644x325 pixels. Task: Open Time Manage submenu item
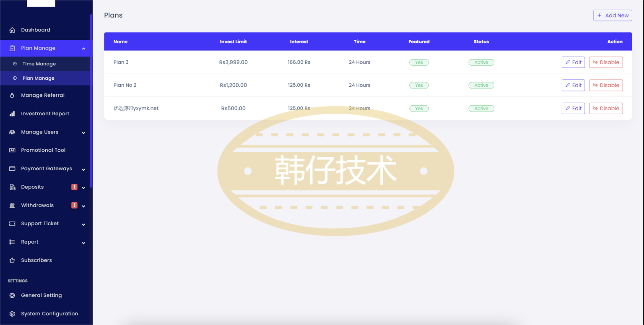[x=45, y=64]
